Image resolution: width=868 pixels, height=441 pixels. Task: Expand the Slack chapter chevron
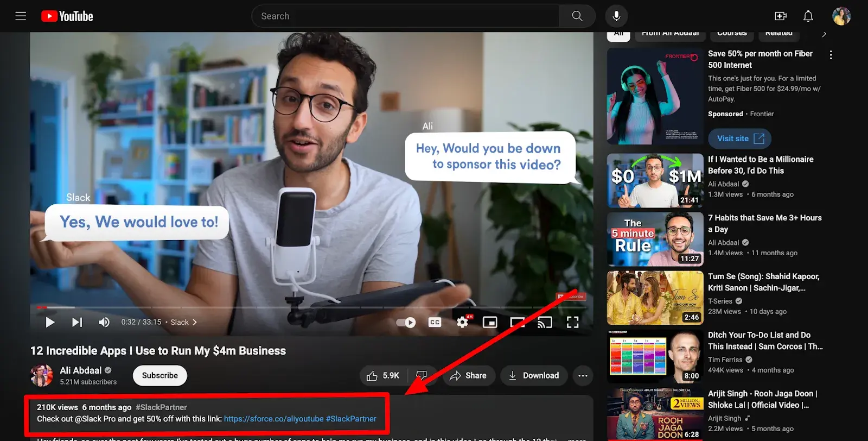[x=195, y=322]
